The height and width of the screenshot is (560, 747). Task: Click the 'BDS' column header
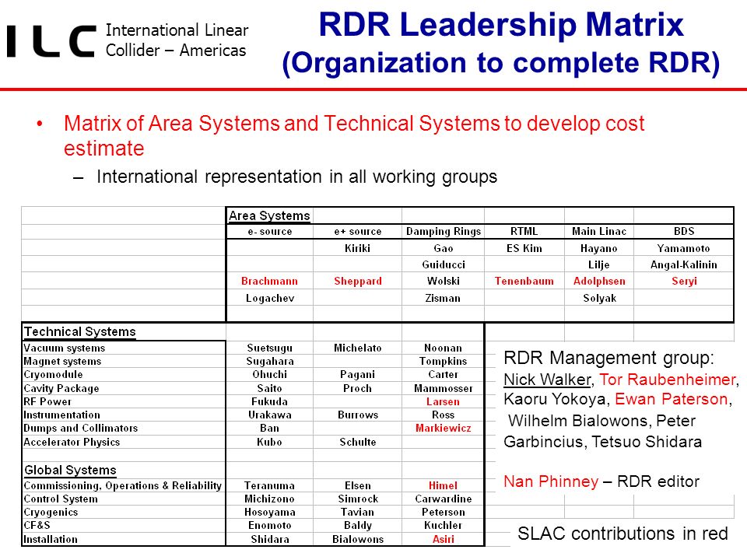[684, 232]
